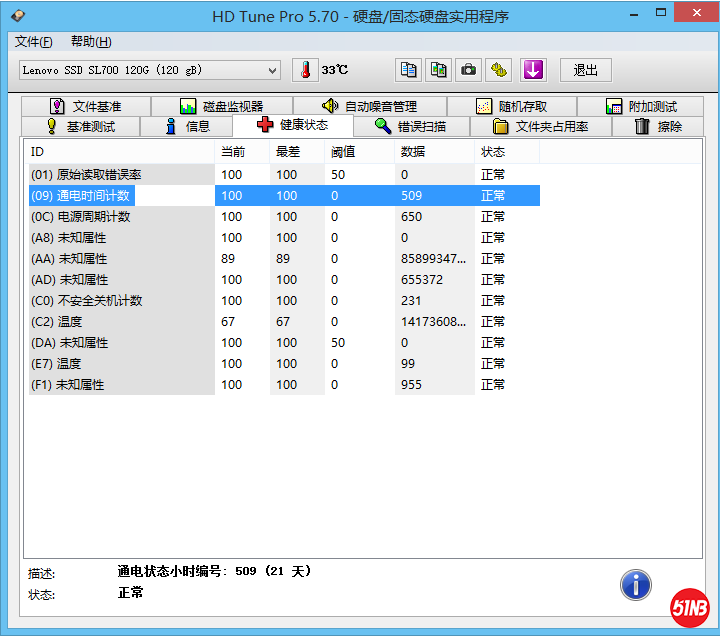
Task: Open the options gear icon
Action: 500,70
